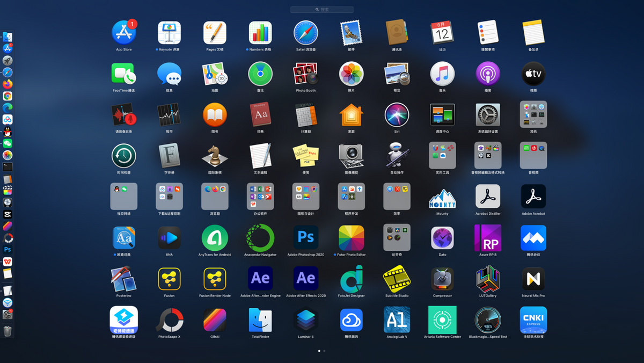This screenshot has width=644, height=363.
Task: Open 信息 Messages app
Action: (x=169, y=74)
